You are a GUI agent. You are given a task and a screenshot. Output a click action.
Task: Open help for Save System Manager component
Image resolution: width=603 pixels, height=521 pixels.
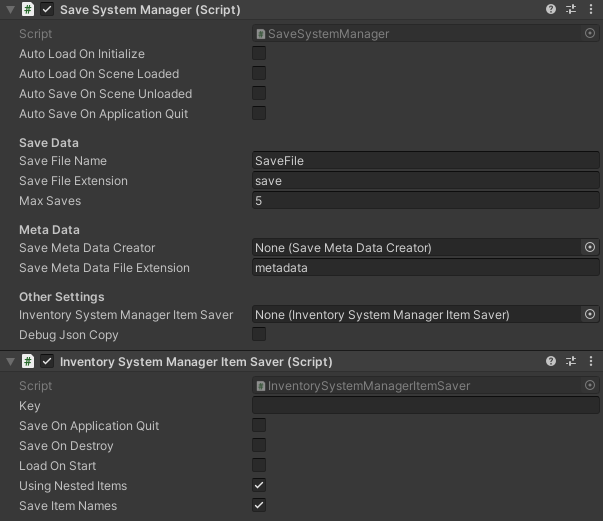pyautogui.click(x=551, y=9)
